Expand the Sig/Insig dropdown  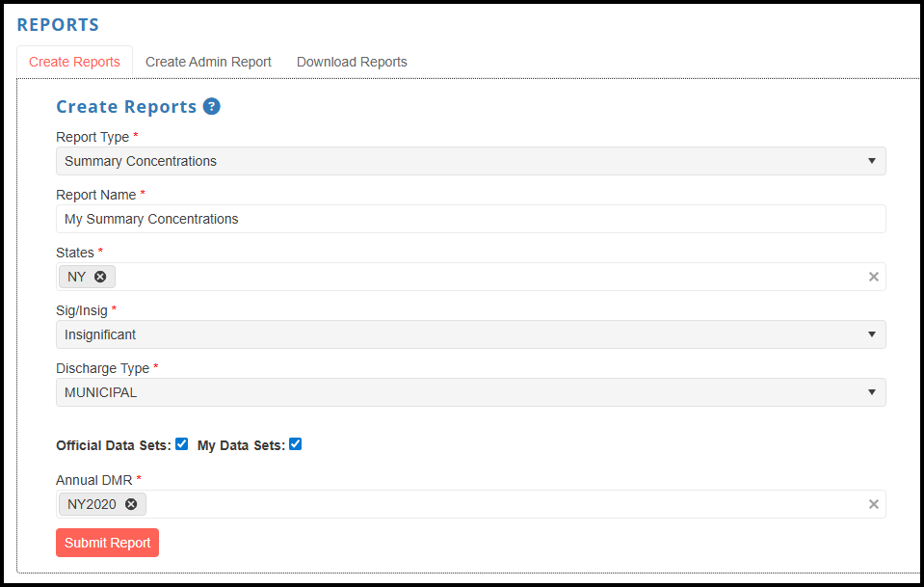[471, 334]
